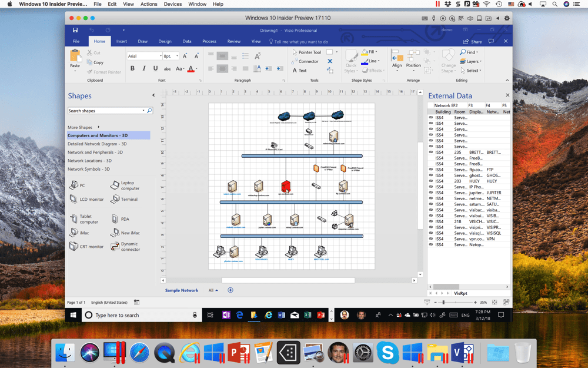Open the font size dropdown
588x368 pixels.
pyautogui.click(x=177, y=55)
